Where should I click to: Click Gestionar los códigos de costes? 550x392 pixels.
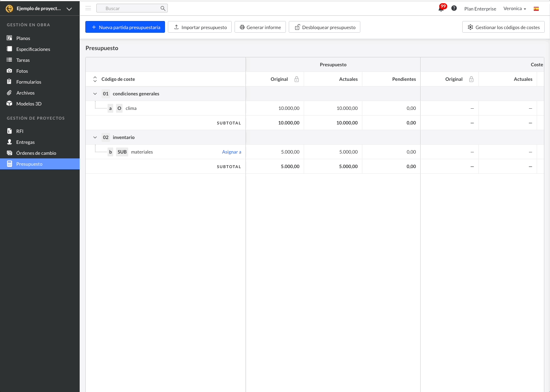(x=503, y=27)
